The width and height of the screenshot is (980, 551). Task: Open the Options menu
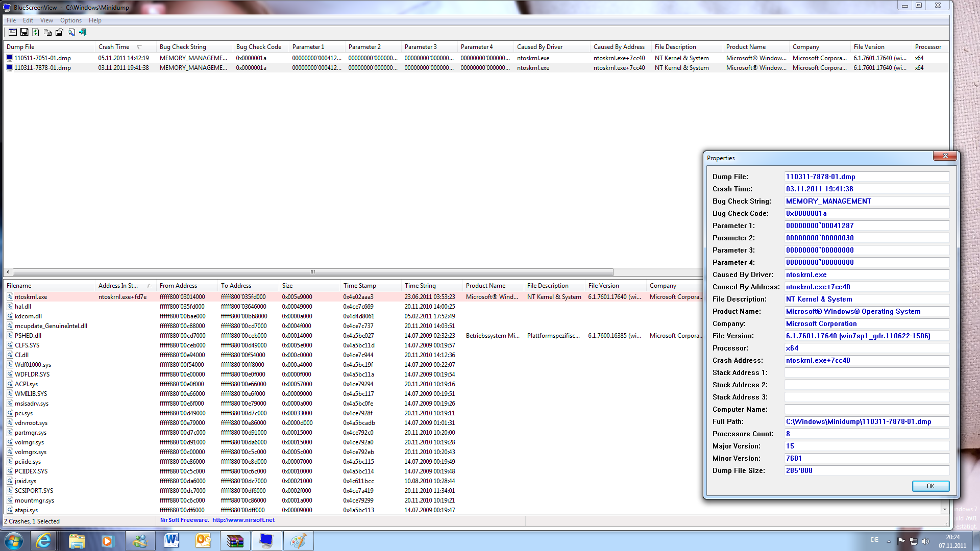70,20
